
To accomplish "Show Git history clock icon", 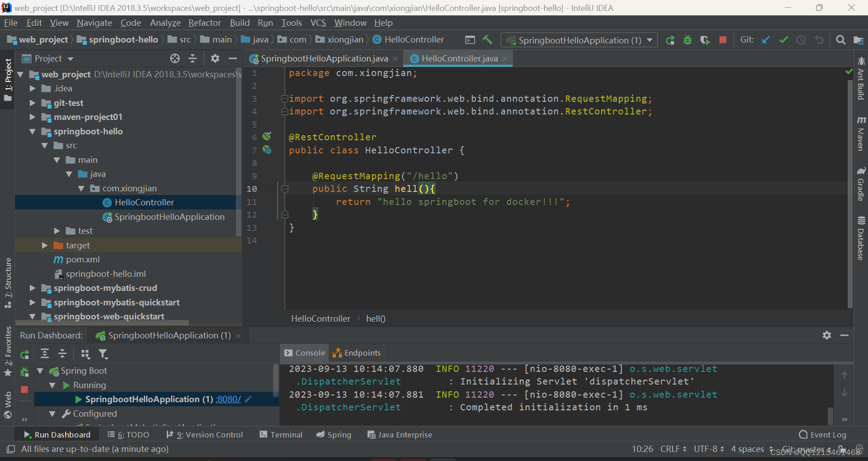I will (x=801, y=40).
